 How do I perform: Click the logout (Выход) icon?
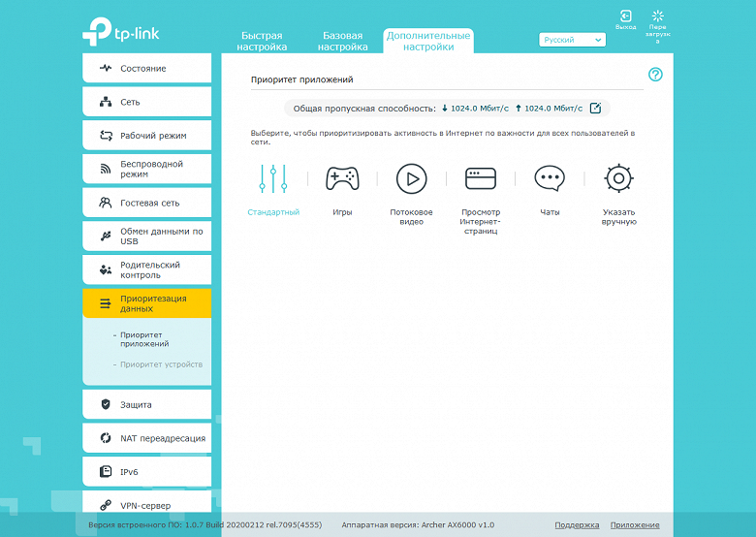[x=625, y=16]
